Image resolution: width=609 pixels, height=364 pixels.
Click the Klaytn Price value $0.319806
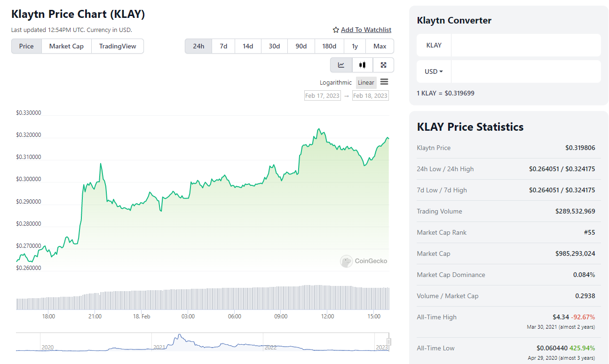(x=580, y=148)
